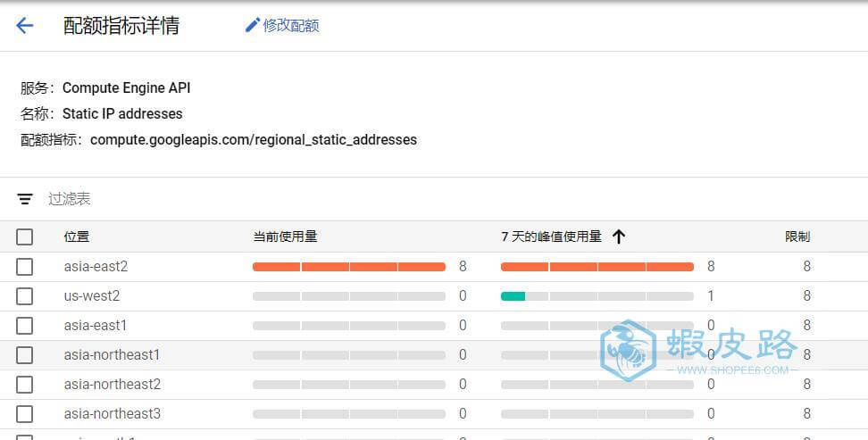Viewport: 868px width, 440px height.
Task: Select the asia-northeast1 row checkbox
Action: (24, 355)
